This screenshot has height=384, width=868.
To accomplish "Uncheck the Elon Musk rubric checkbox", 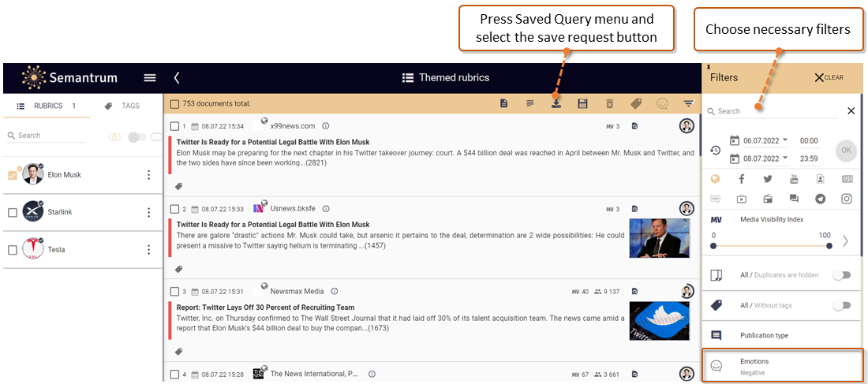I will [x=12, y=175].
